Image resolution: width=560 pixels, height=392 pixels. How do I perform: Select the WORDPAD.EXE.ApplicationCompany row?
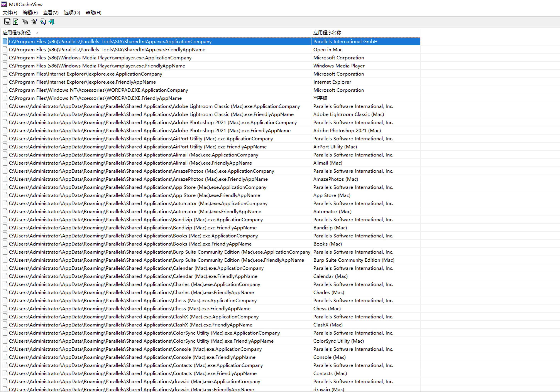pyautogui.click(x=98, y=90)
